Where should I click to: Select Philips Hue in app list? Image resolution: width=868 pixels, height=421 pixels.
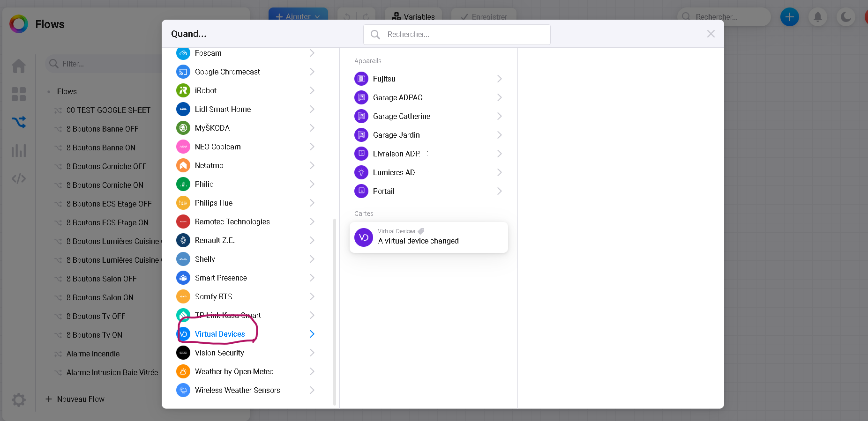tap(246, 203)
